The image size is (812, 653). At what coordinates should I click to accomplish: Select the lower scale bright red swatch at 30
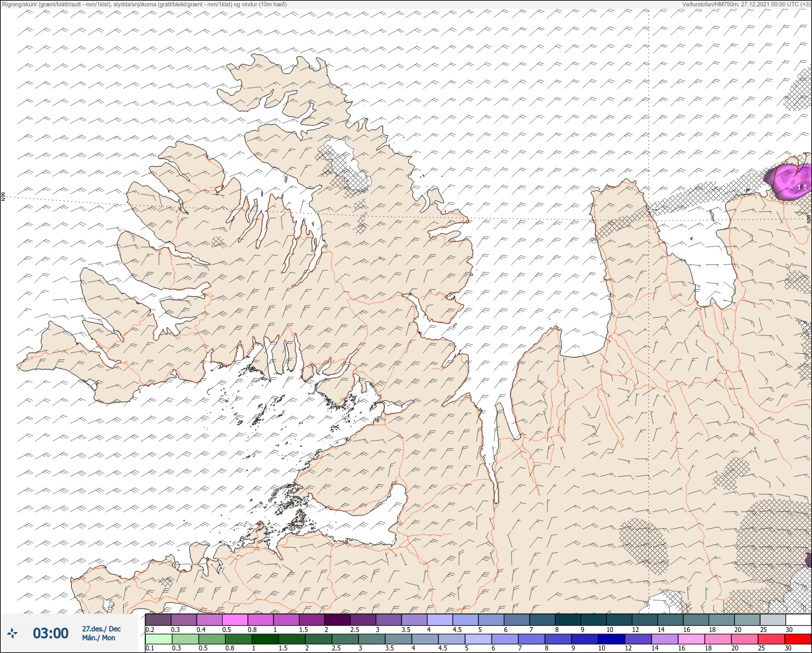pyautogui.click(x=798, y=639)
